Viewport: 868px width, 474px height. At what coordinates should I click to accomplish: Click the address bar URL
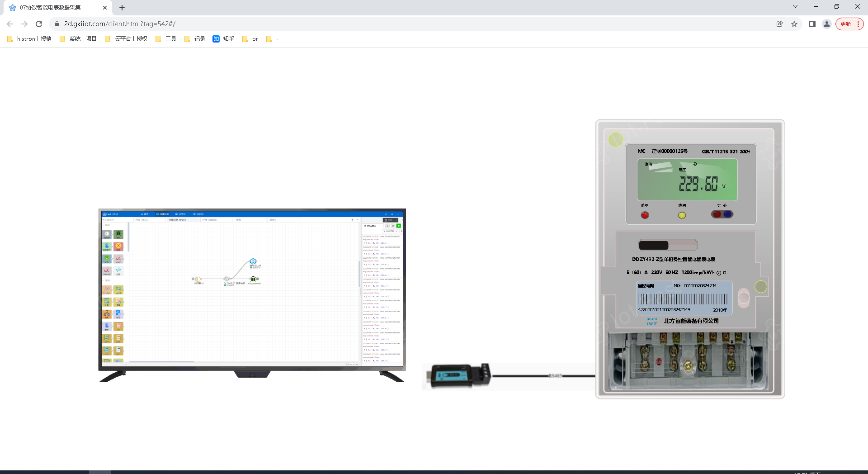coord(119,24)
